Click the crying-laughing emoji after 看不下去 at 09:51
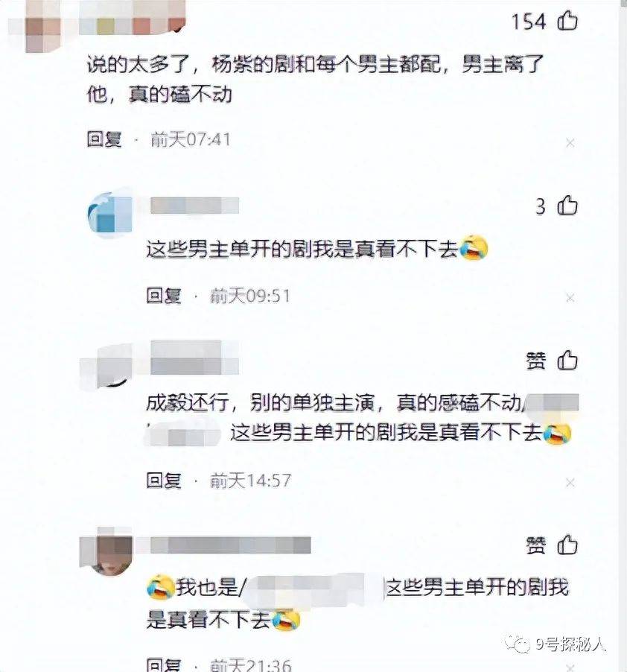This screenshot has width=627, height=672. [x=474, y=247]
